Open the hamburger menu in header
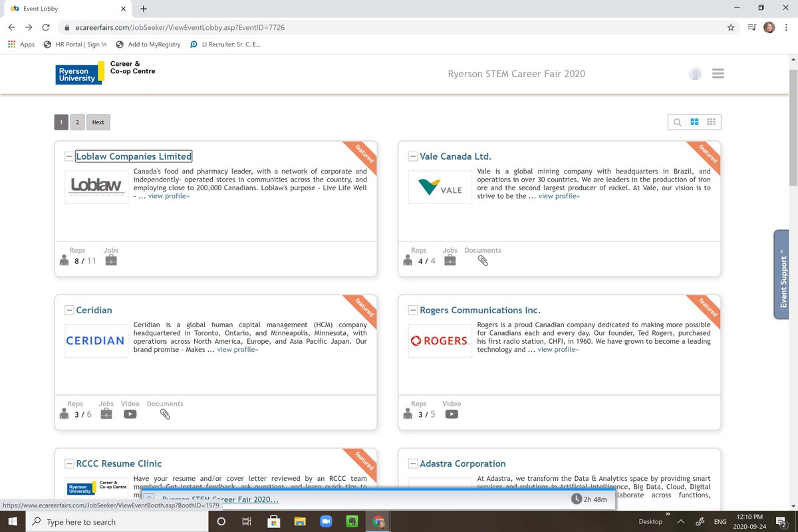Image resolution: width=798 pixels, height=532 pixels. tap(718, 74)
